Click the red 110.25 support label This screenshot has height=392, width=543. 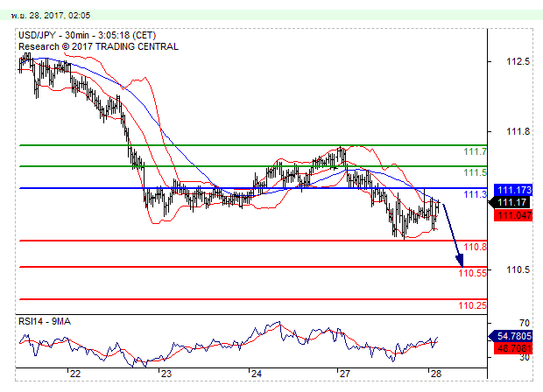(473, 305)
